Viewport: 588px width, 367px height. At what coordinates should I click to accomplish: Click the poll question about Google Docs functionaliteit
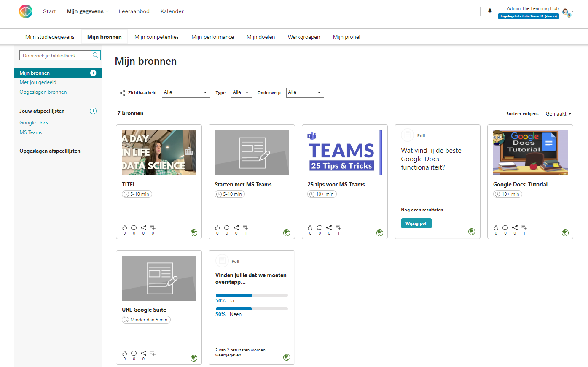(431, 159)
